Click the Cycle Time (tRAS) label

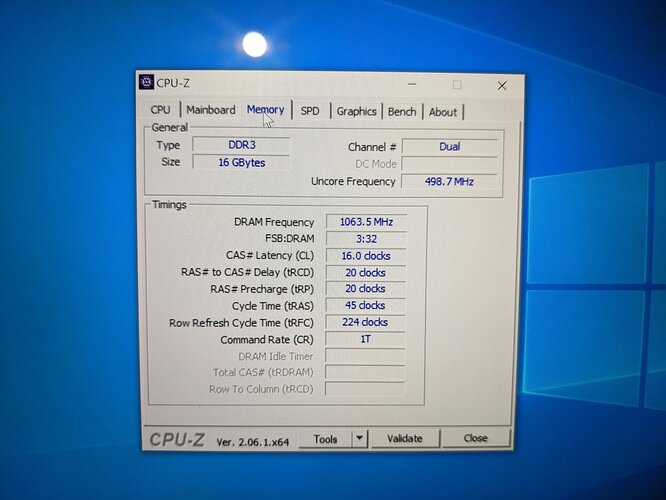[x=273, y=306]
